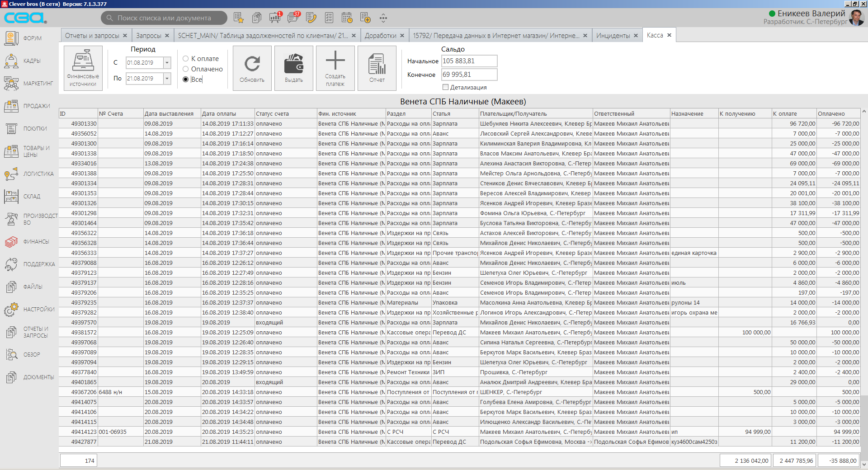The image size is (868, 470).
Task: Select the Оплачено radio button
Action: coord(185,69)
